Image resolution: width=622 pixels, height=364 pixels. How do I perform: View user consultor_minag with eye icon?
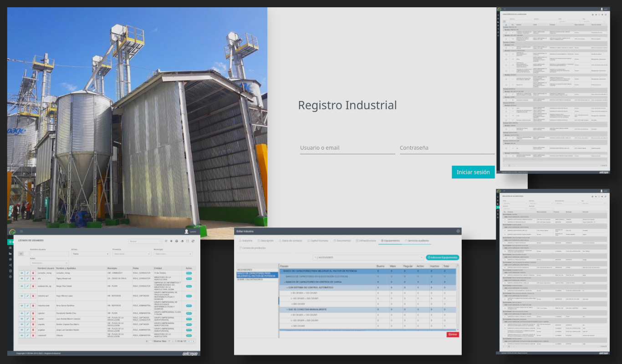click(21, 273)
